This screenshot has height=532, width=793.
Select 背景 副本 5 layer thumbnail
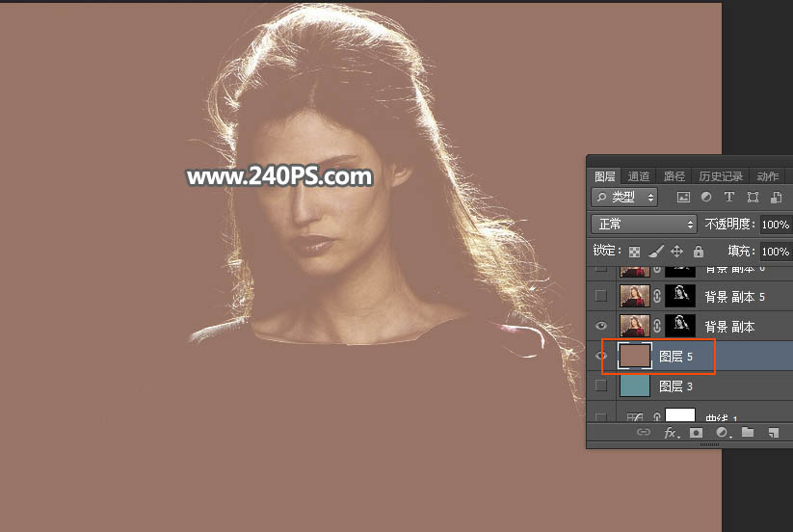pos(635,296)
